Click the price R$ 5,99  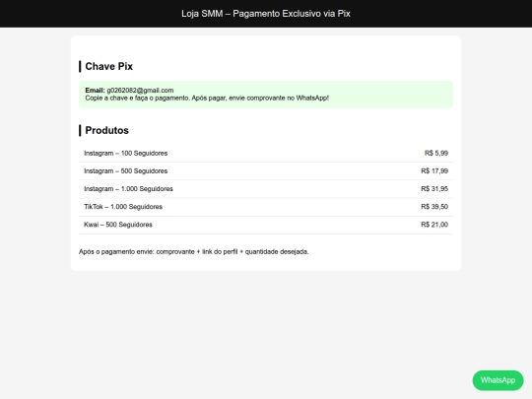click(x=436, y=153)
